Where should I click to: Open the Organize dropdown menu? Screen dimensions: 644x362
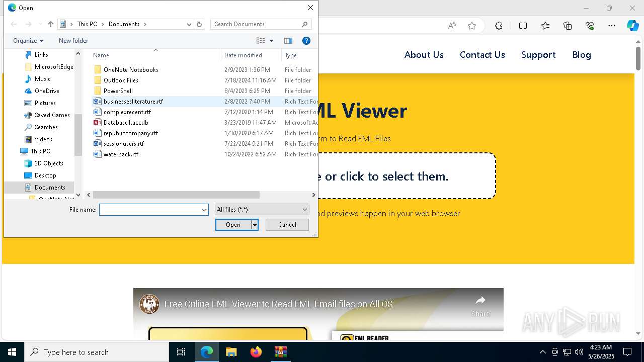(28, 41)
